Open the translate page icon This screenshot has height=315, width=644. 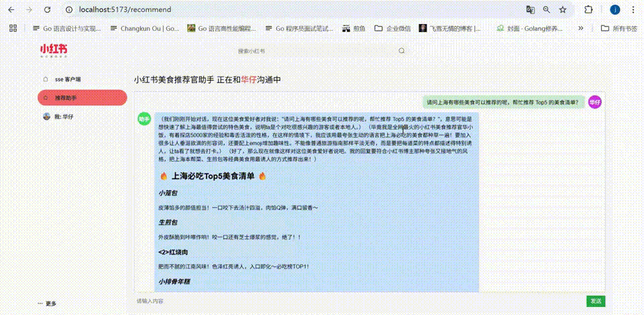pyautogui.click(x=531, y=9)
